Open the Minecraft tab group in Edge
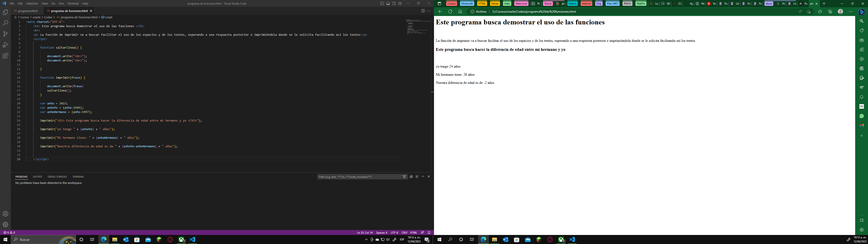Viewport: 868px width, 244px height. pyautogui.click(x=467, y=4)
